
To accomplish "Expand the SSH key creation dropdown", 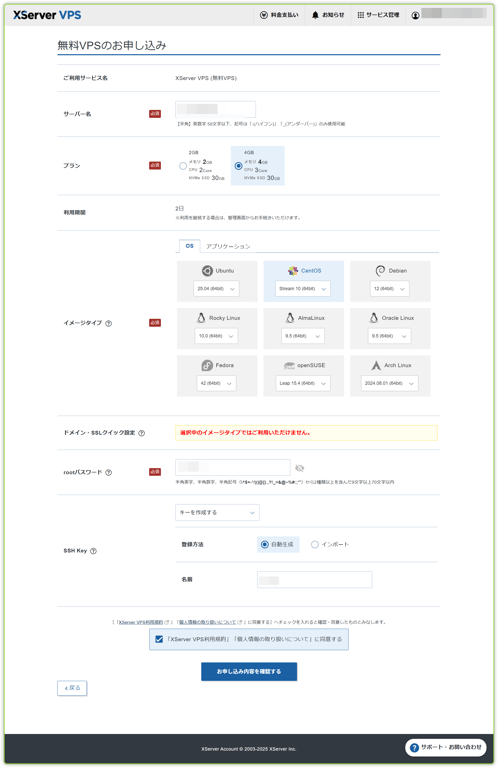I will coord(217,512).
